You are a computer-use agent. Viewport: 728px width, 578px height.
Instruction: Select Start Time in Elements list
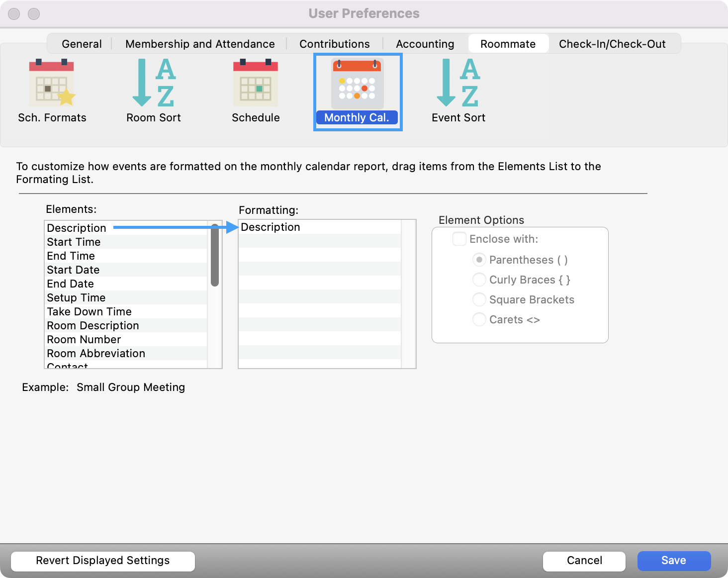point(74,242)
